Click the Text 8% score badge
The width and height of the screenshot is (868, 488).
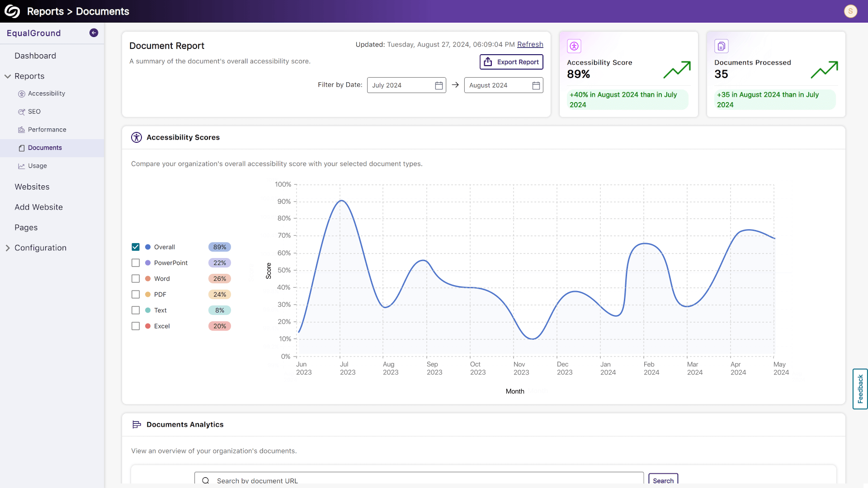[220, 310]
